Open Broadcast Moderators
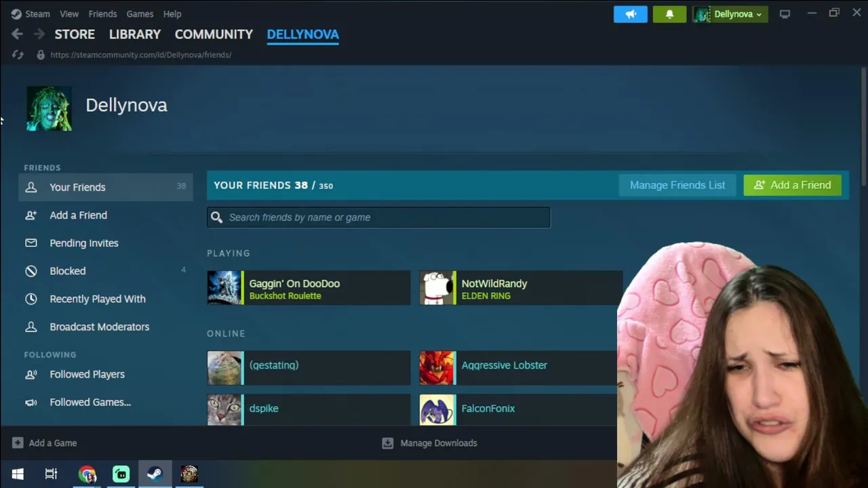This screenshot has height=488, width=868. (106, 327)
